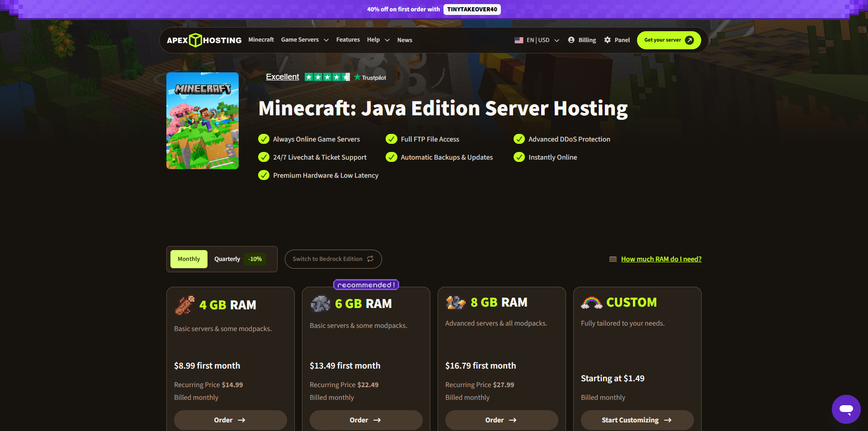
Task: Click the Minecraft cover art thumbnail
Action: 203,121
